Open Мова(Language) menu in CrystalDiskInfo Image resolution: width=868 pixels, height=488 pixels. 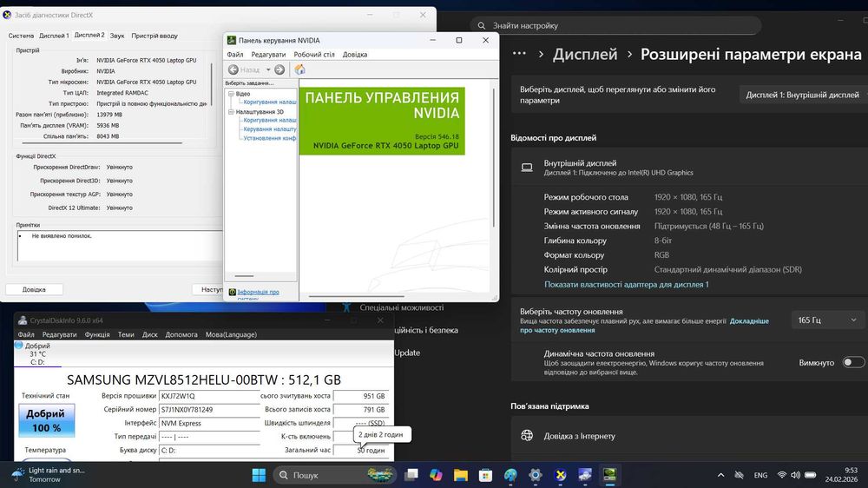231,334
